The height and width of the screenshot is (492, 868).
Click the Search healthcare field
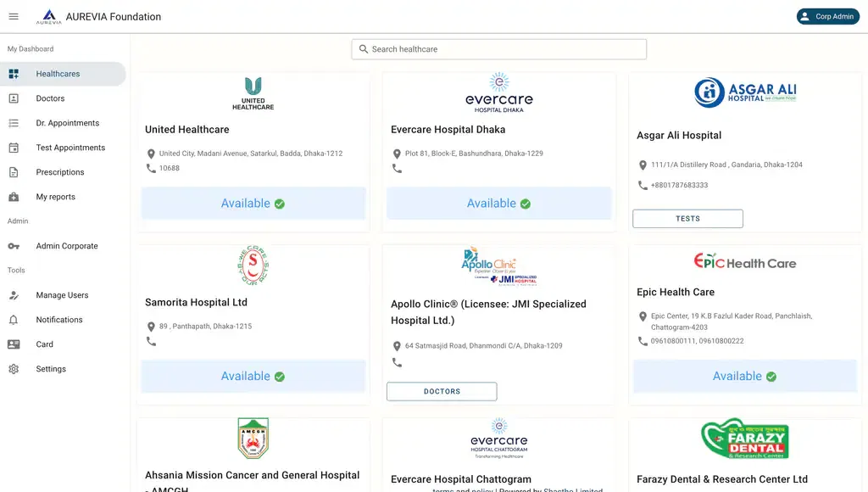point(498,49)
